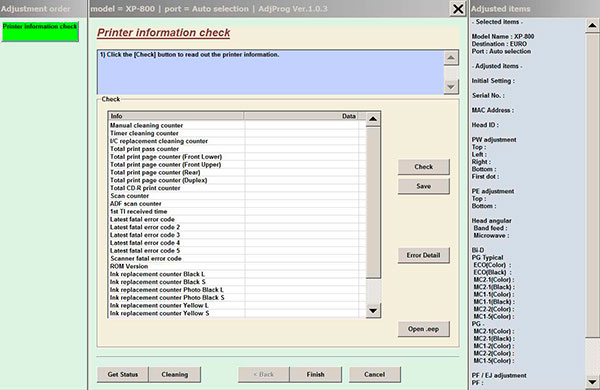Select the Latest fatal error code 2 row

click(237, 227)
